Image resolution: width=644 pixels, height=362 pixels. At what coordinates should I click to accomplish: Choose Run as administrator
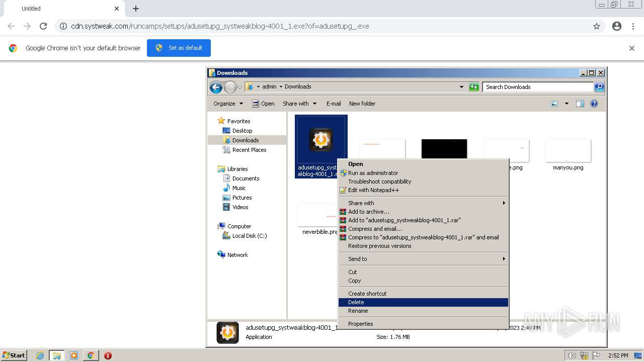coord(423,173)
